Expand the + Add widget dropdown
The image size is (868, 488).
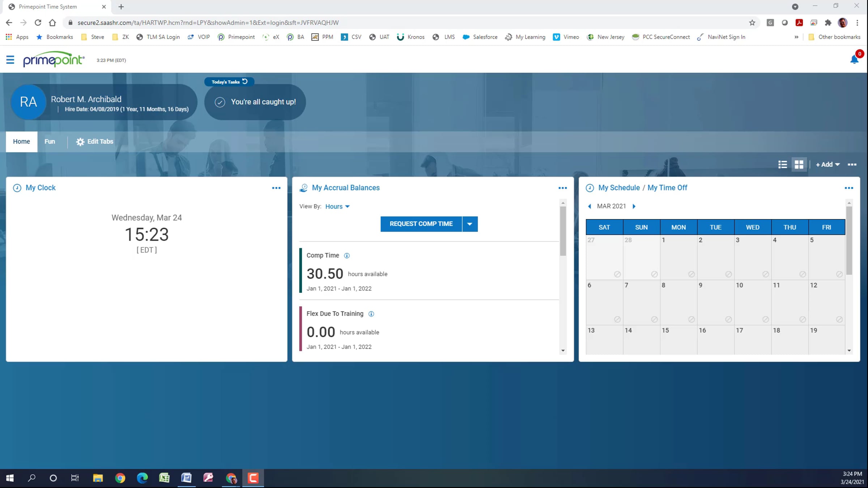pyautogui.click(x=827, y=164)
